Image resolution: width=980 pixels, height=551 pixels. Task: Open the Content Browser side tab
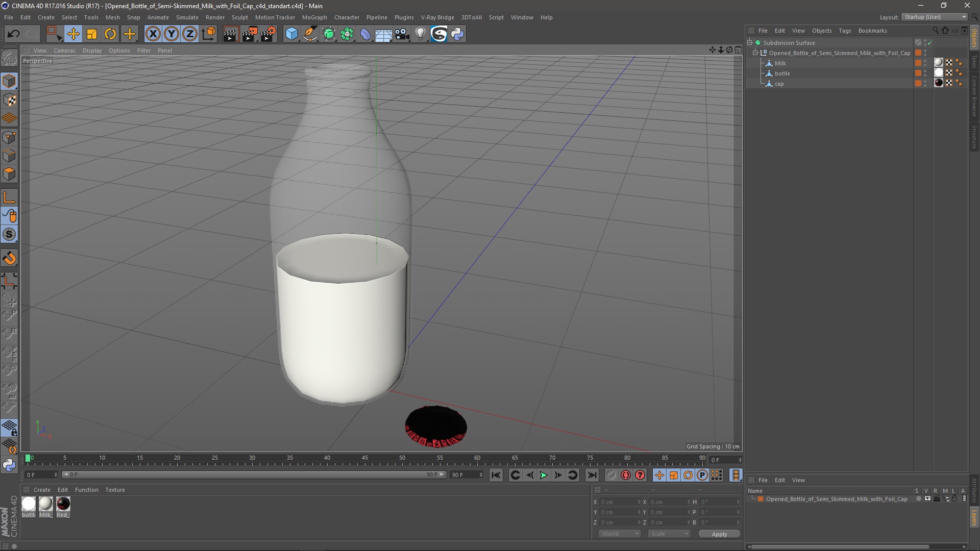[974, 96]
